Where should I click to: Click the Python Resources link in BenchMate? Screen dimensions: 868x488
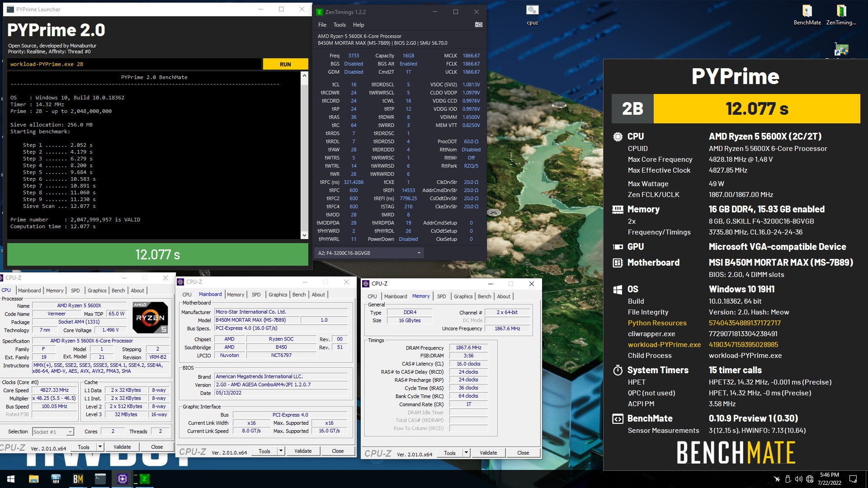pyautogui.click(x=657, y=323)
